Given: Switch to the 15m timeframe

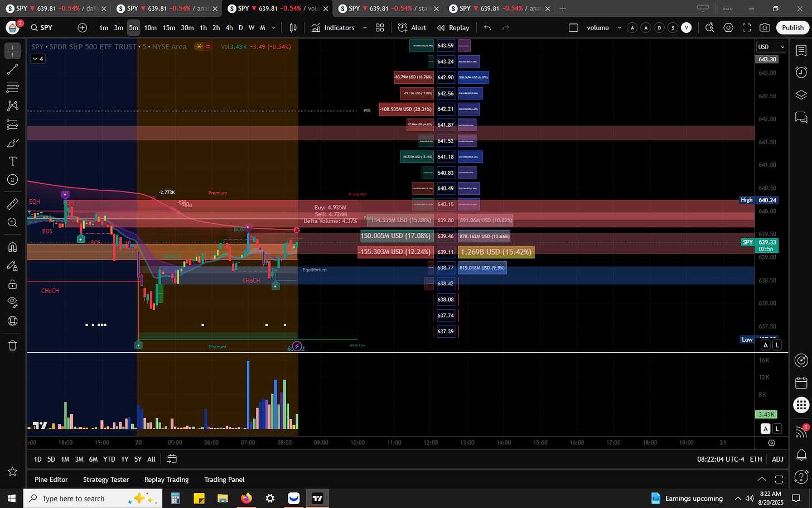Looking at the screenshot, I should coord(169,27).
